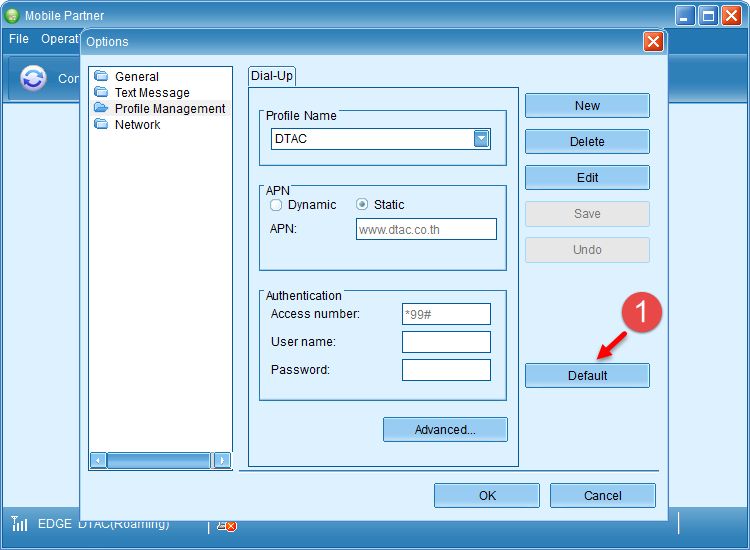
Task: Select General in the options tree
Action: (137, 77)
